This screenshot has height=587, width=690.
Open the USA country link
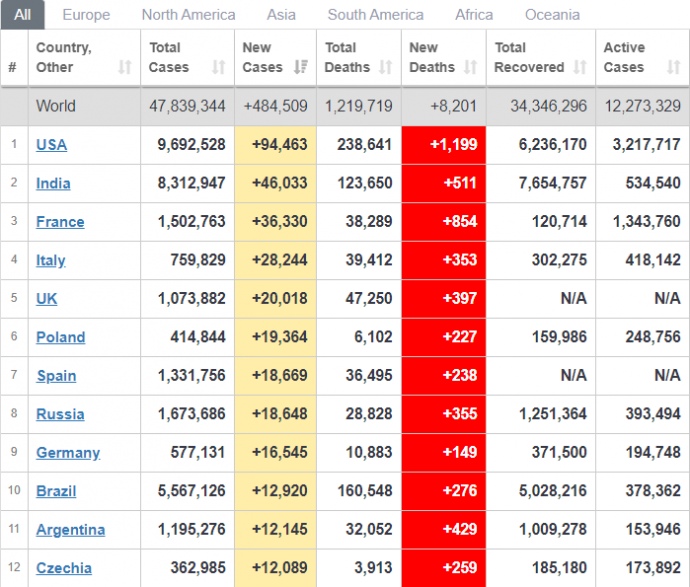51,145
